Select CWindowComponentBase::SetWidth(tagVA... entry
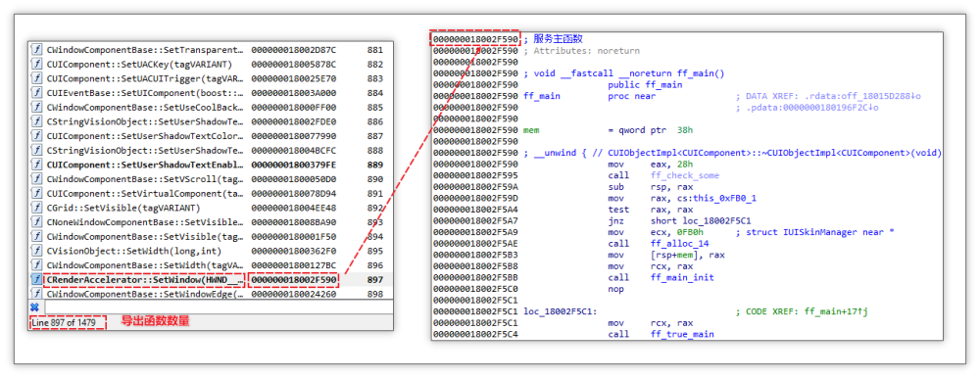The width and height of the screenshot is (980, 378). click(x=145, y=265)
